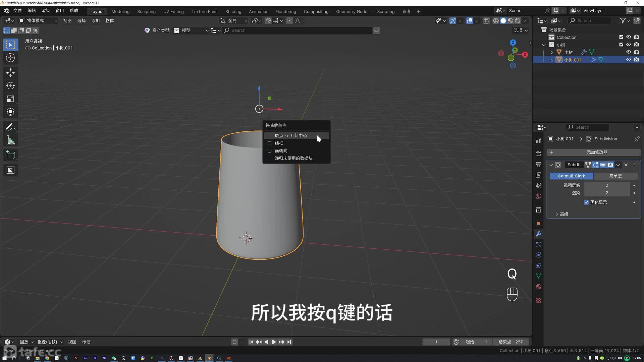
Task: Click the 结束点 250 frame field
Action: tap(511, 342)
